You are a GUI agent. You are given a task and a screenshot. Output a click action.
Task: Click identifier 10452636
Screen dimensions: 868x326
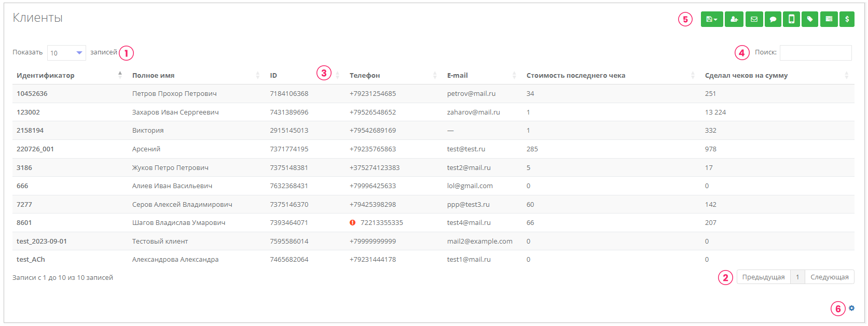click(x=32, y=94)
